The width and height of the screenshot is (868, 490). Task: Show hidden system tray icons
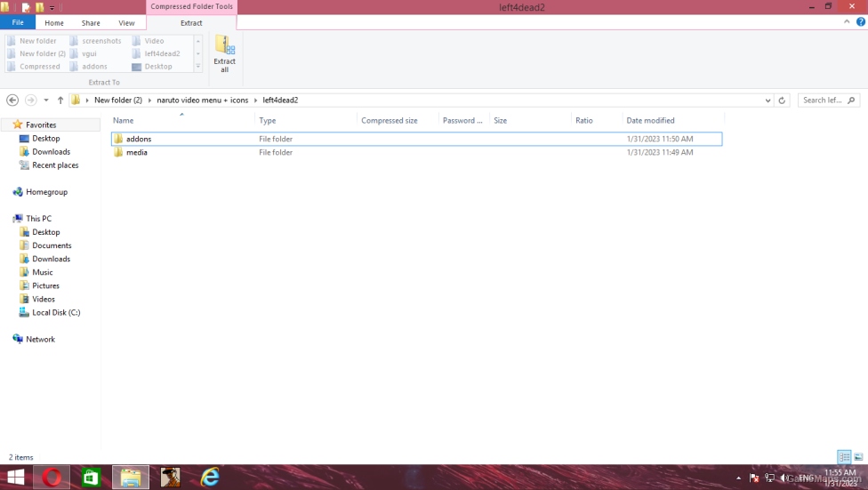[x=738, y=478]
